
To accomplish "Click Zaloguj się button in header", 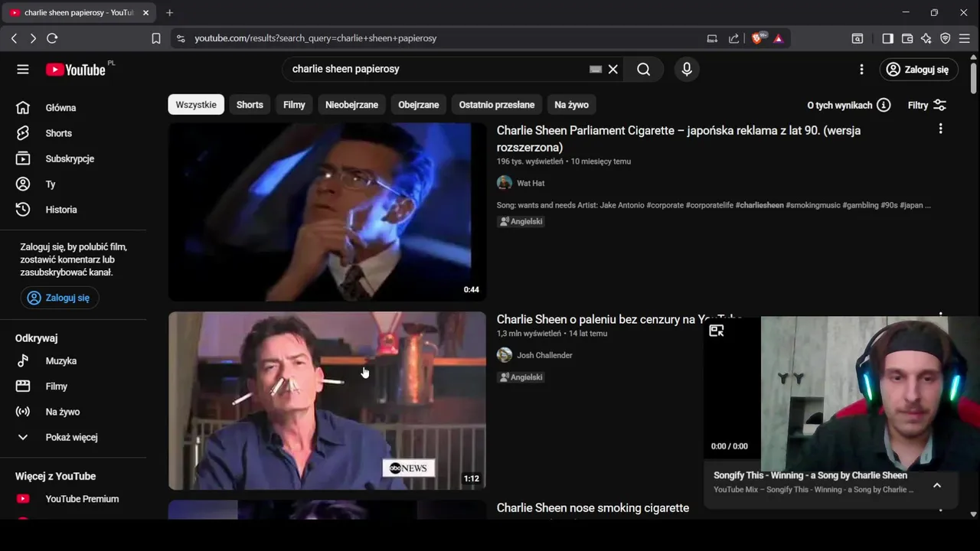I will (918, 70).
